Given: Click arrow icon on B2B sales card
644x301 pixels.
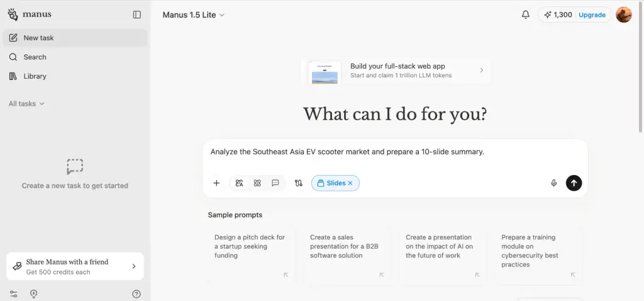Looking at the screenshot, I should 382,275.
